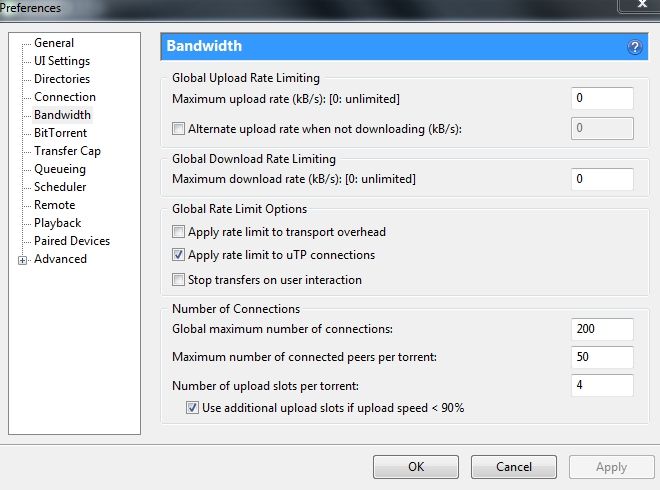Switch to Scheduler preferences
The width and height of the screenshot is (660, 490).
coord(60,187)
